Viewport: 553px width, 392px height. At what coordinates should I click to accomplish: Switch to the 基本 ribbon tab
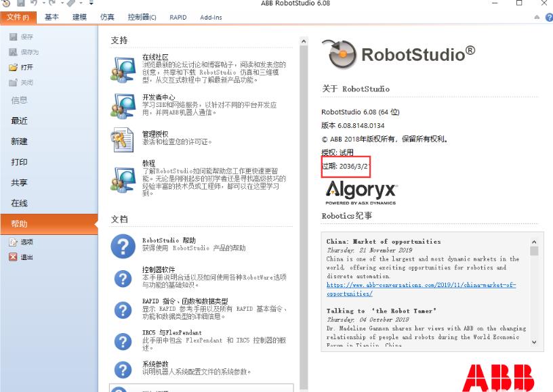click(x=52, y=17)
